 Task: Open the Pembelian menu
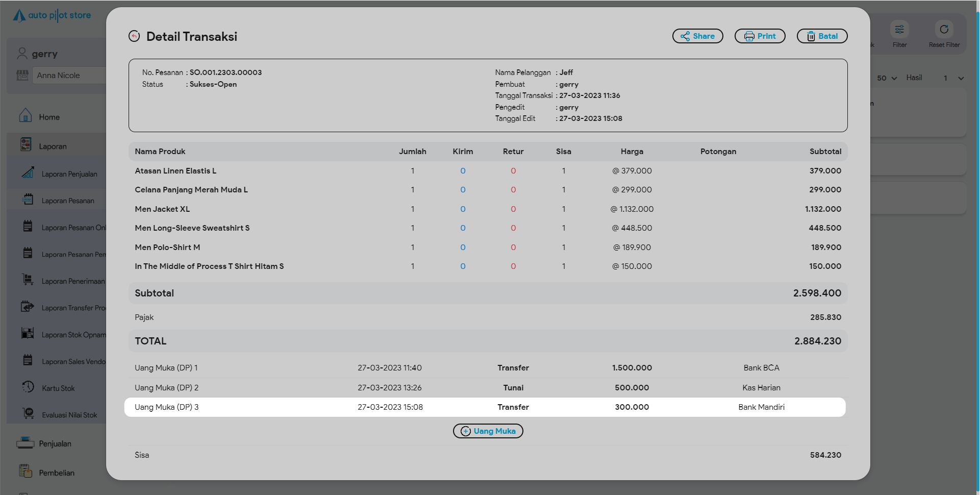[x=56, y=473]
